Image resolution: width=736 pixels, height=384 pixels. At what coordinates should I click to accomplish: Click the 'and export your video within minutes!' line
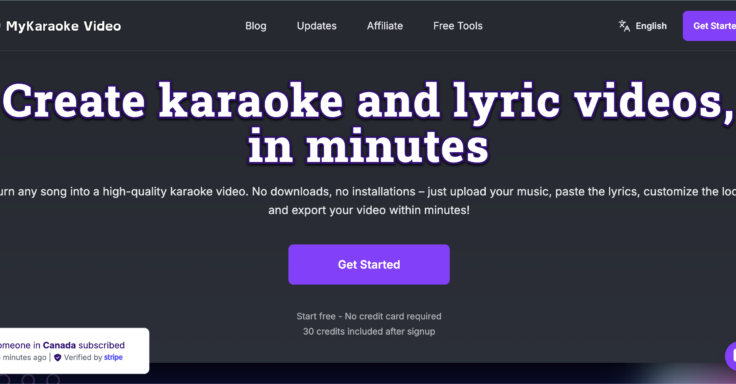[x=369, y=210]
